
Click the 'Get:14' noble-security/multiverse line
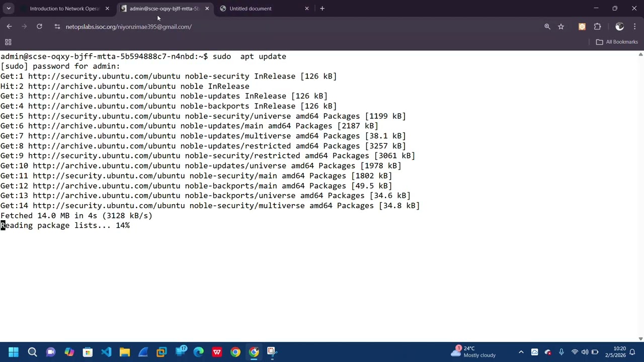click(x=210, y=206)
